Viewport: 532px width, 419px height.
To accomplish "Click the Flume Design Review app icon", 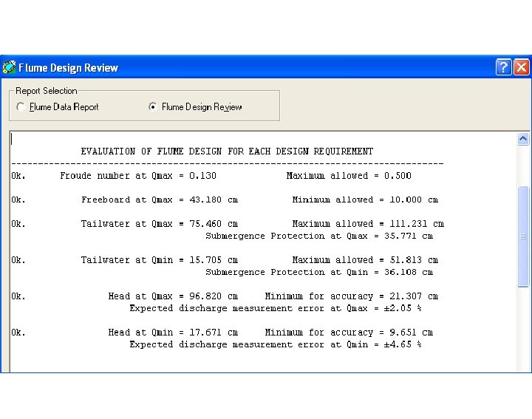I will click(x=9, y=67).
